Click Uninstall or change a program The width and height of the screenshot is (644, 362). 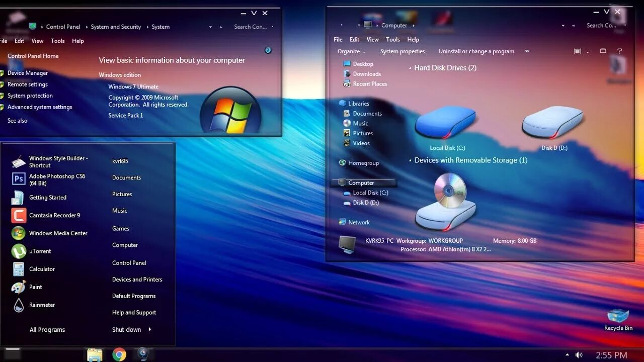pyautogui.click(x=476, y=51)
